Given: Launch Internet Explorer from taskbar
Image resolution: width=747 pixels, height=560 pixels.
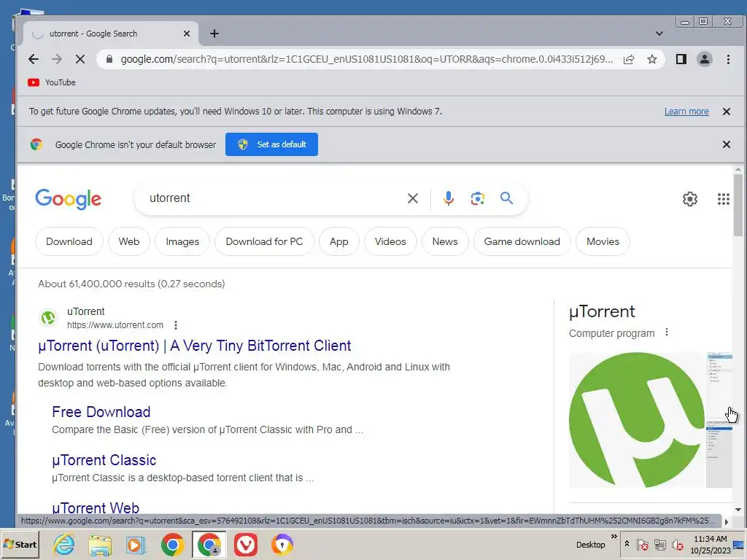Looking at the screenshot, I should pyautogui.click(x=64, y=544).
